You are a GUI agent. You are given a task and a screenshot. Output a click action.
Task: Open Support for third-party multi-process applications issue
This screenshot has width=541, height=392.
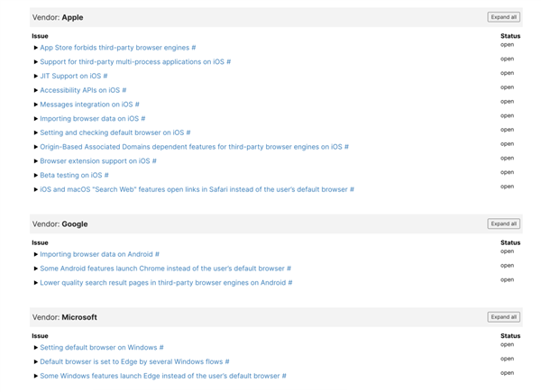pyautogui.click(x=132, y=62)
